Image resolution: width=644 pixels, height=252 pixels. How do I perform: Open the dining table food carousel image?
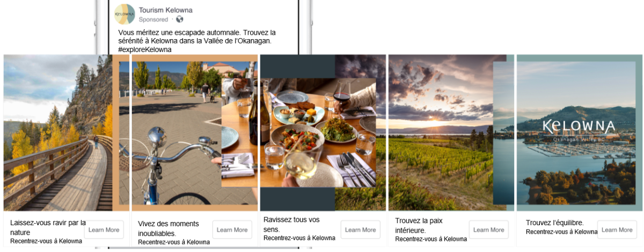pyautogui.click(x=323, y=133)
